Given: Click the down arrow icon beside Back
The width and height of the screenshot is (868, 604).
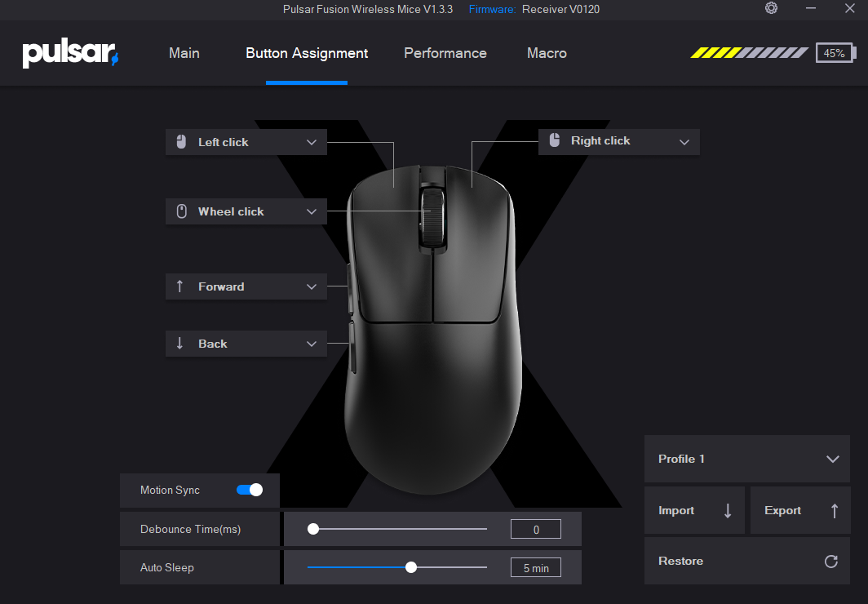Looking at the screenshot, I should [179, 344].
